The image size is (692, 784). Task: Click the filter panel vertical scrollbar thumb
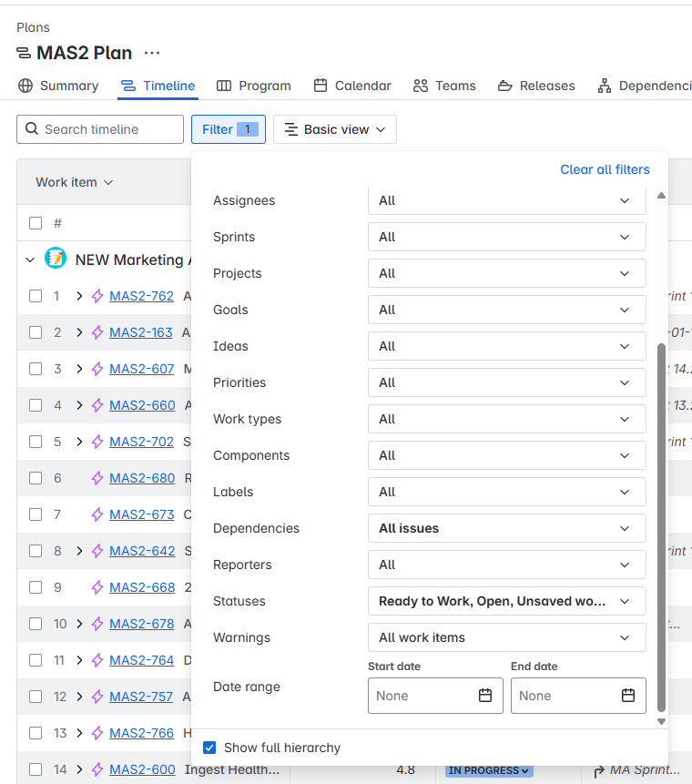[662, 527]
